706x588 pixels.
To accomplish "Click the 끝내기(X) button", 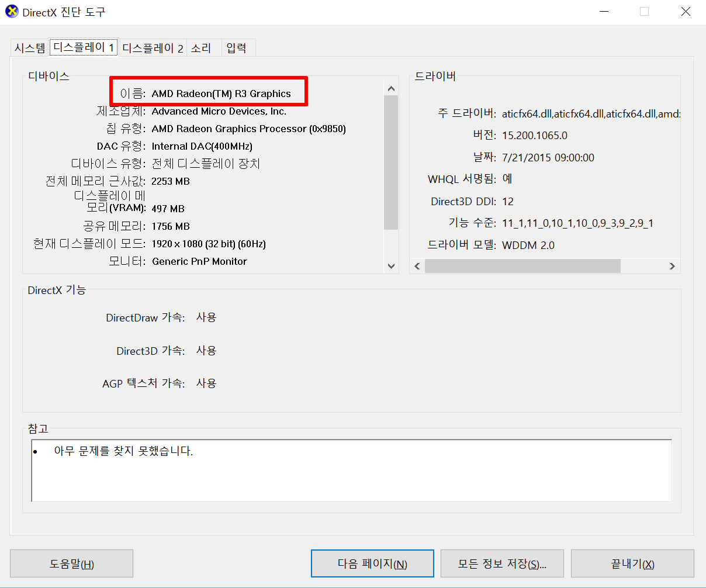I will point(632,563).
